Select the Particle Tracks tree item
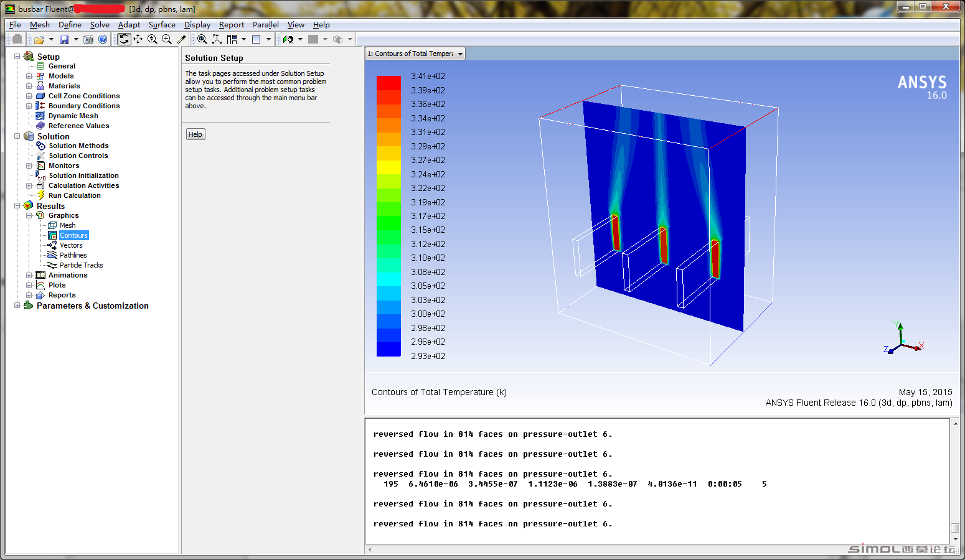 pyautogui.click(x=82, y=265)
